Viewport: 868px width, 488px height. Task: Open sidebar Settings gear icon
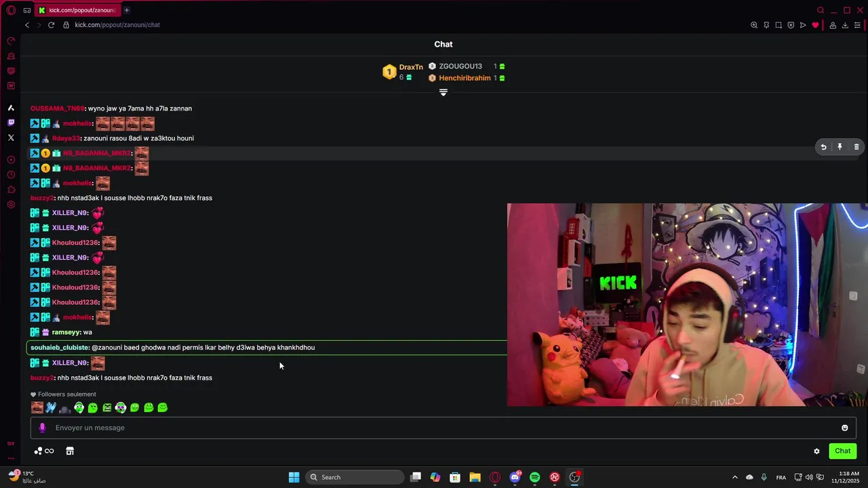coord(11,205)
